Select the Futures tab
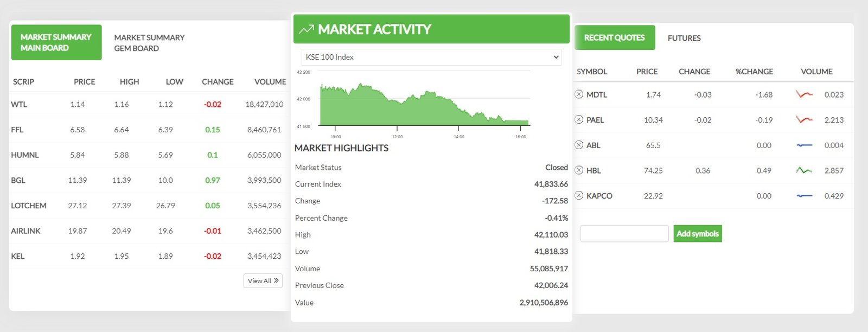This screenshot has width=868, height=332. pos(684,38)
